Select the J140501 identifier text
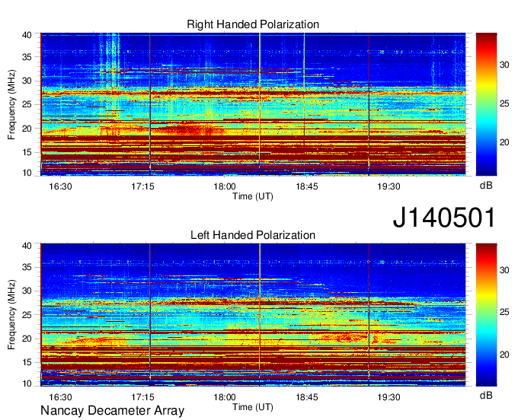518x420 pixels. pos(444,217)
